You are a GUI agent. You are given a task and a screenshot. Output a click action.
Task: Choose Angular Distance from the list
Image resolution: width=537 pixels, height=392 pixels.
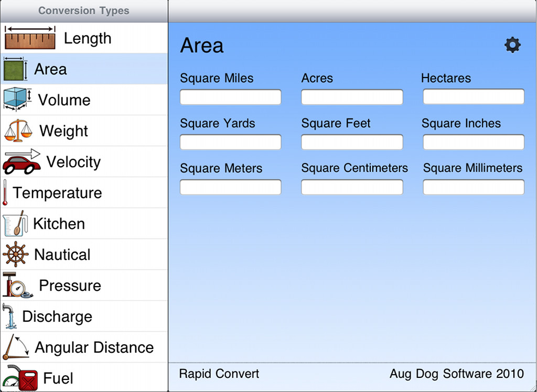coord(94,347)
